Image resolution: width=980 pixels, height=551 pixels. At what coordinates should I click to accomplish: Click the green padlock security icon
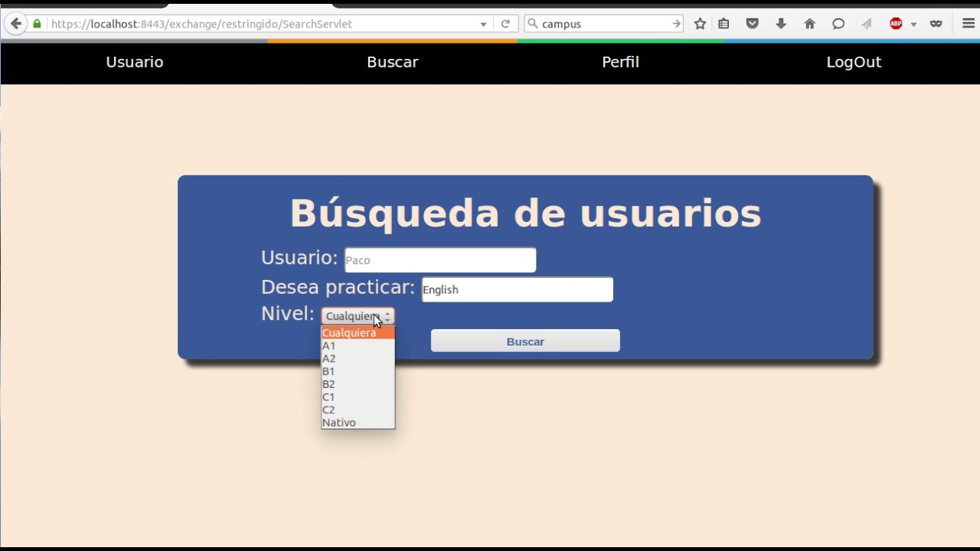click(x=37, y=24)
